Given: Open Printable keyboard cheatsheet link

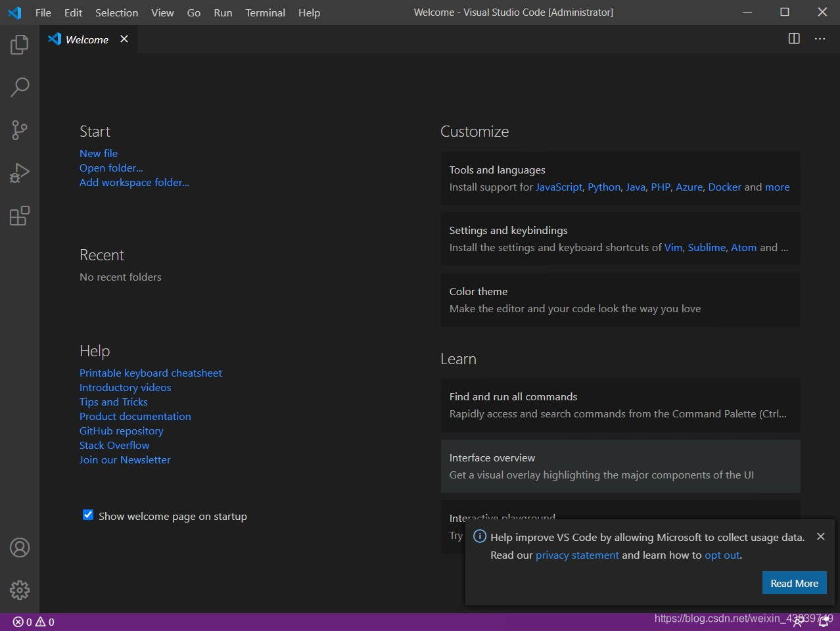Looking at the screenshot, I should click(151, 373).
